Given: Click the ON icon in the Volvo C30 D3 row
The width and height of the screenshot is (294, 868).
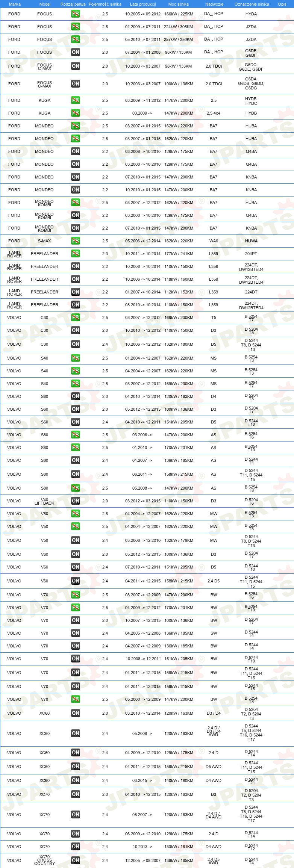Looking at the screenshot, I should point(76,330).
